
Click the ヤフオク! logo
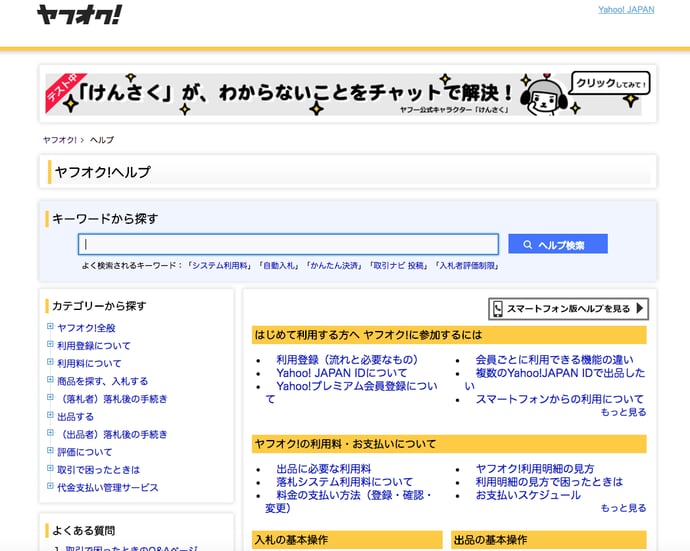pyautogui.click(x=80, y=14)
